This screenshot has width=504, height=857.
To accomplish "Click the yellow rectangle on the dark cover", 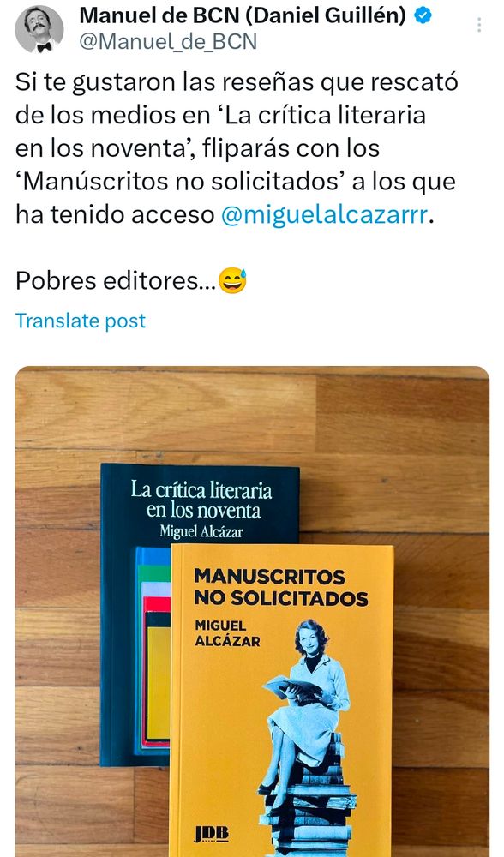I will coord(158,682).
